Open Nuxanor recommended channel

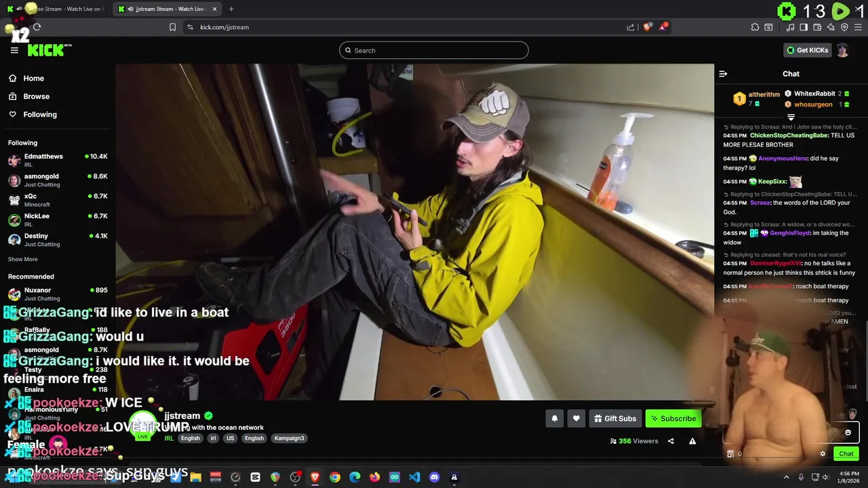point(58,293)
